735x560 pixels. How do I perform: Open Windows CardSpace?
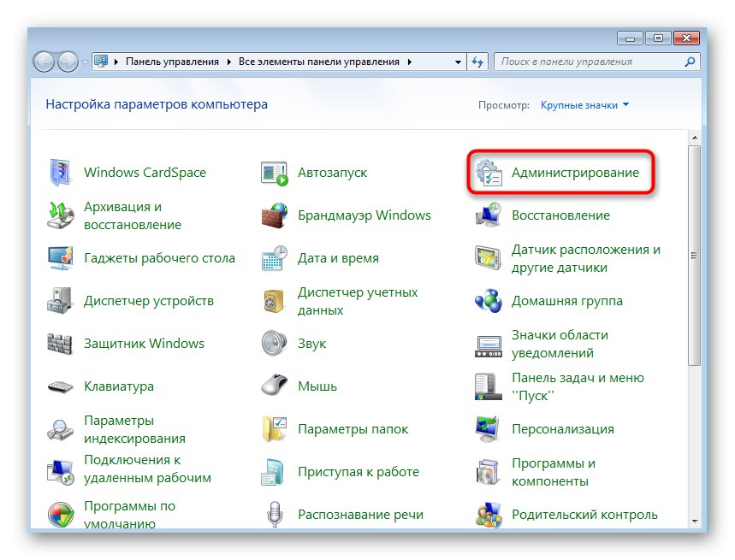point(145,172)
